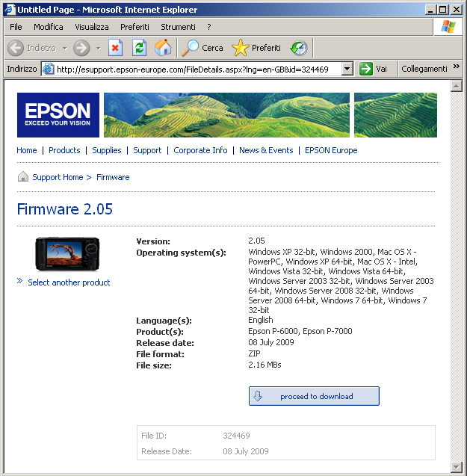Open the History clock icon
This screenshot has width=467, height=476.
click(299, 48)
